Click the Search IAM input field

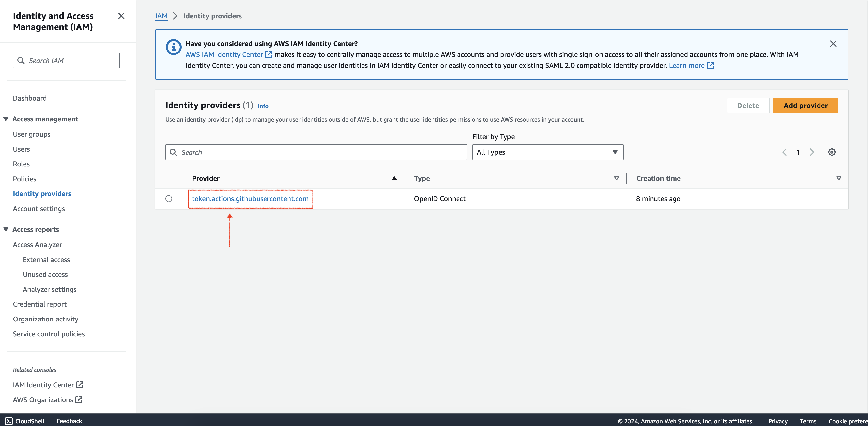(66, 60)
